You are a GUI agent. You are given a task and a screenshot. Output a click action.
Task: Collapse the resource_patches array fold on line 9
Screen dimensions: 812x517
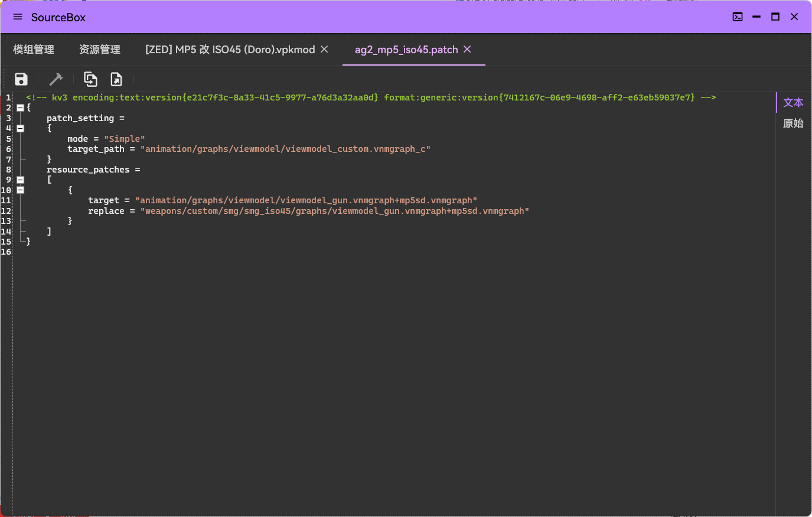coord(20,180)
